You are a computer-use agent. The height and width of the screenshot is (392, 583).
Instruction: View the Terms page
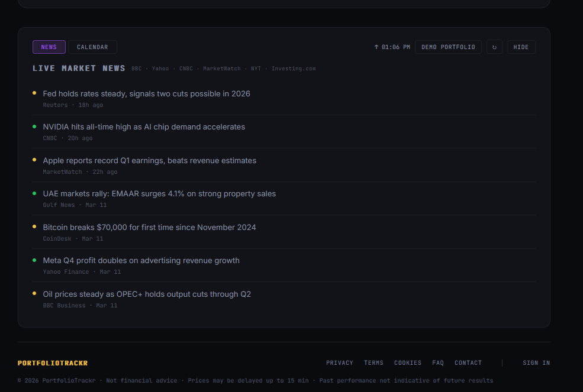[373, 362]
